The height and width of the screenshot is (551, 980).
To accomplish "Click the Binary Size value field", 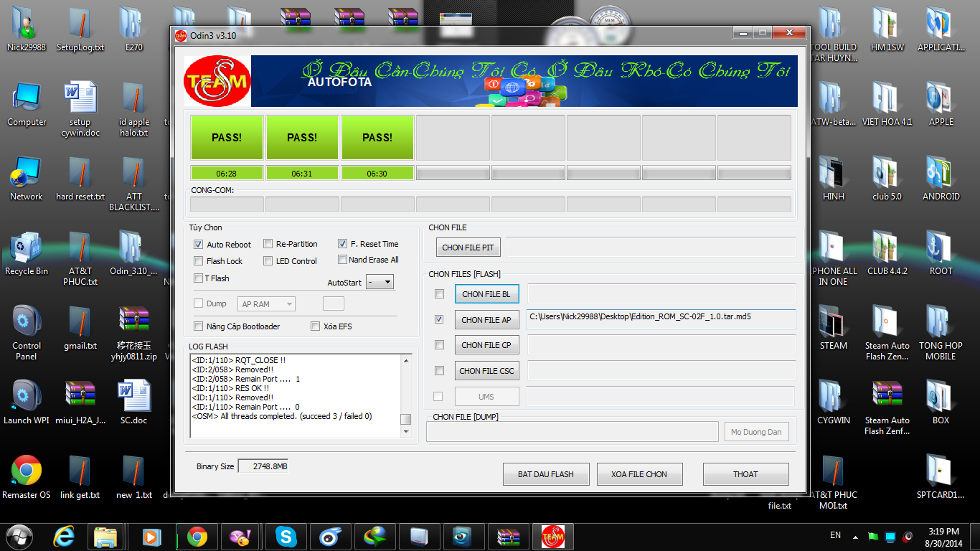I will tap(263, 466).
